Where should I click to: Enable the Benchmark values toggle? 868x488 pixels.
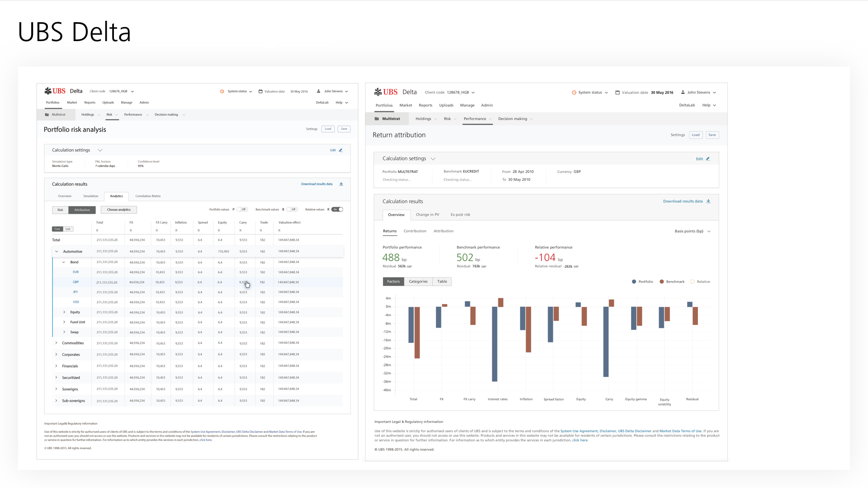point(292,209)
